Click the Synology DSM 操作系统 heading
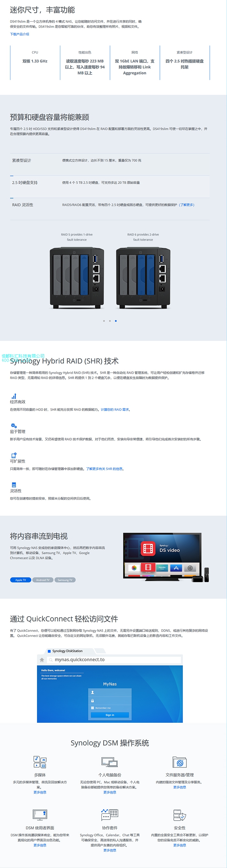This screenshot has width=227, height=868. (110, 743)
